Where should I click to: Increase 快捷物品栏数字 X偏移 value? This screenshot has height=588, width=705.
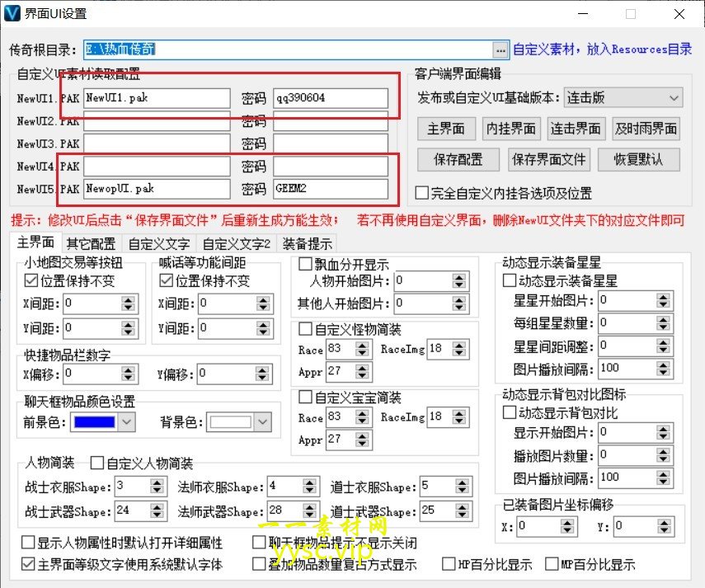tap(128, 370)
